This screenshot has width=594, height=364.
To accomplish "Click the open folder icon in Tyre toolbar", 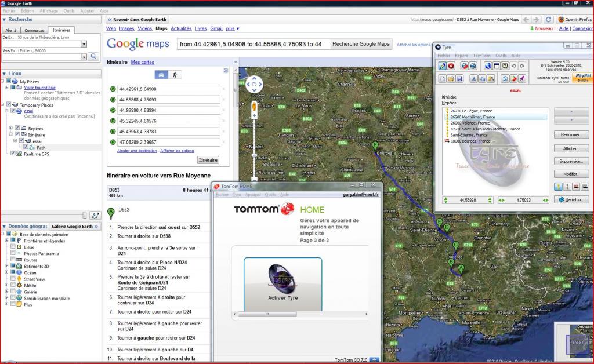I will [x=451, y=78].
